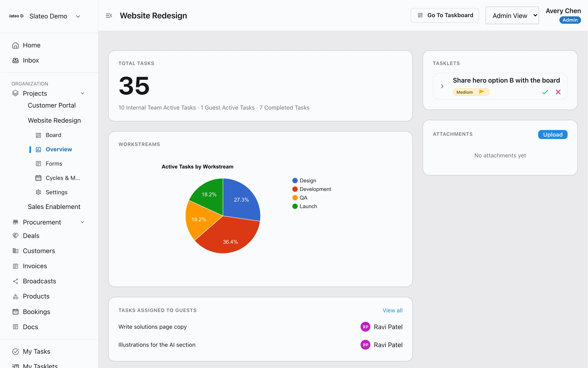The image size is (588, 368).
Task: Click the My Tasks checkmark circle icon
Action: point(16,351)
